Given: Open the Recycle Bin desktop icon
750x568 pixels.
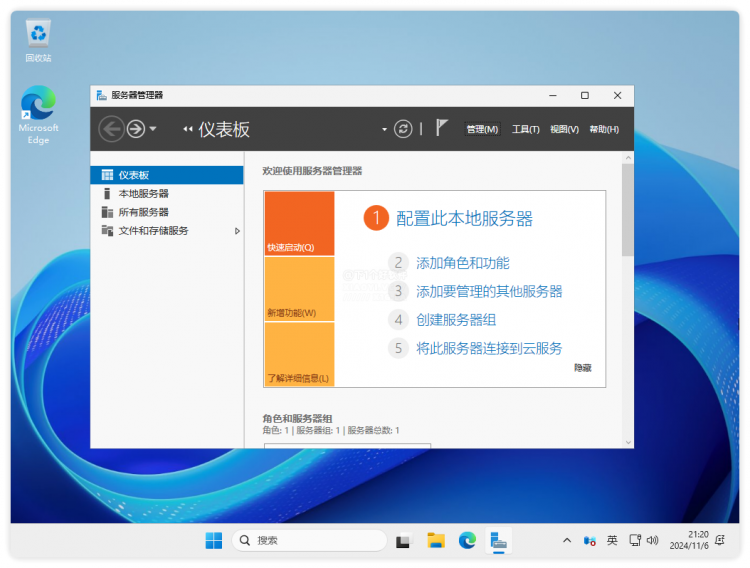Looking at the screenshot, I should coord(38,41).
